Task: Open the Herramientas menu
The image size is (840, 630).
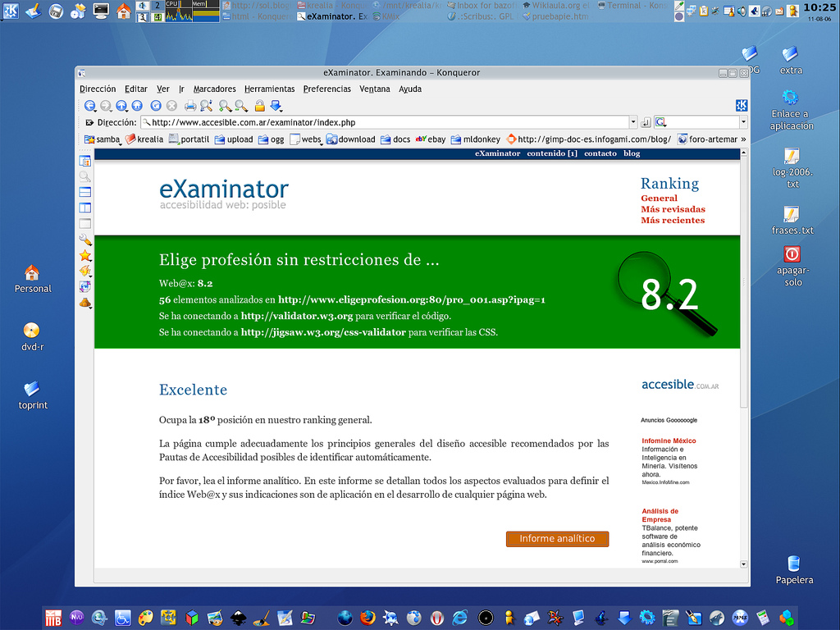Action: point(269,89)
